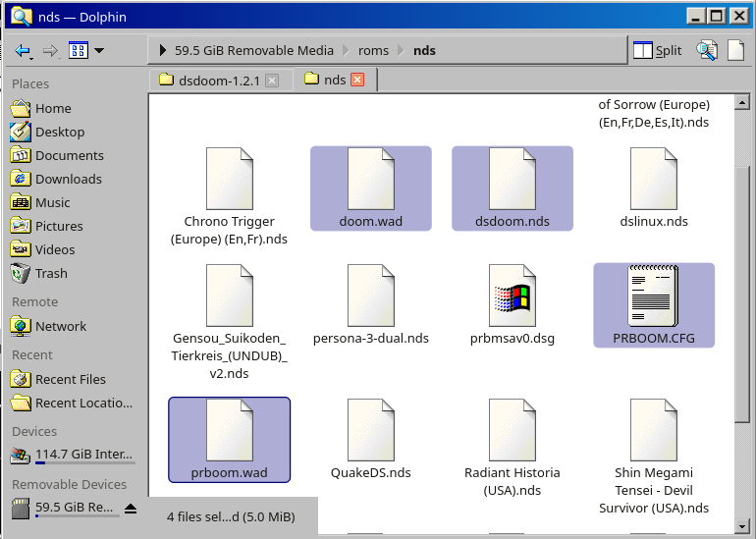This screenshot has height=539, width=756.
Task: Select Shin Megami Tensei Devil Survivor icon
Action: point(654,430)
